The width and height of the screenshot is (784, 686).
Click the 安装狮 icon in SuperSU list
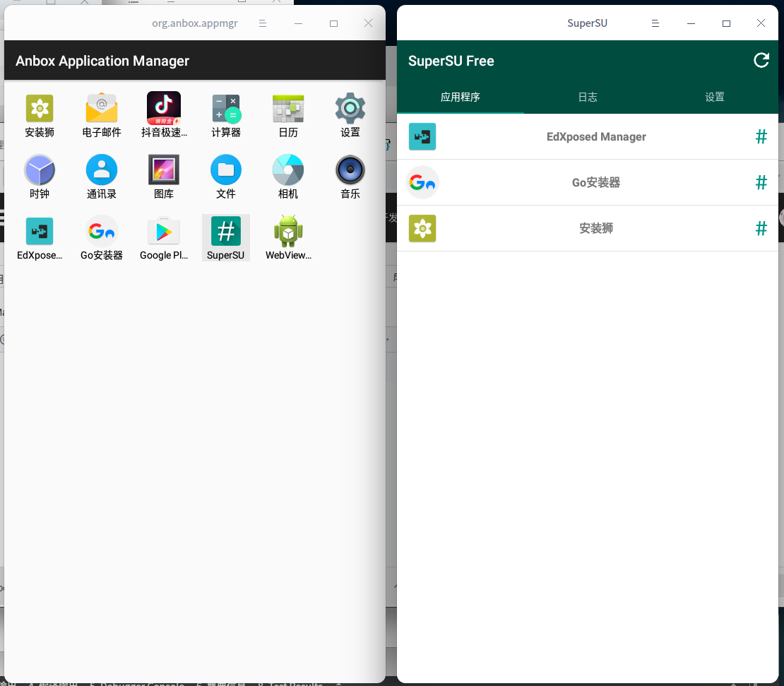click(422, 228)
